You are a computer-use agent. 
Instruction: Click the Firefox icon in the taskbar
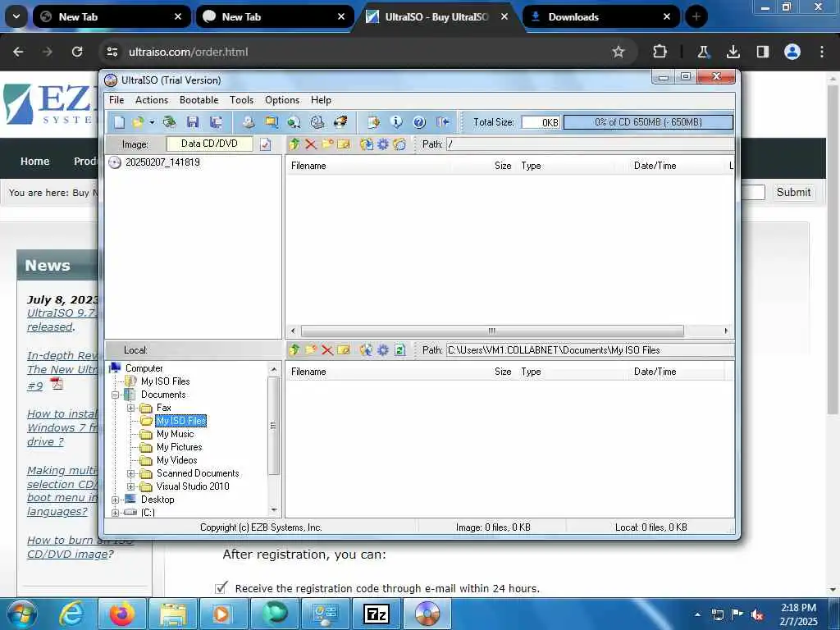click(121, 614)
